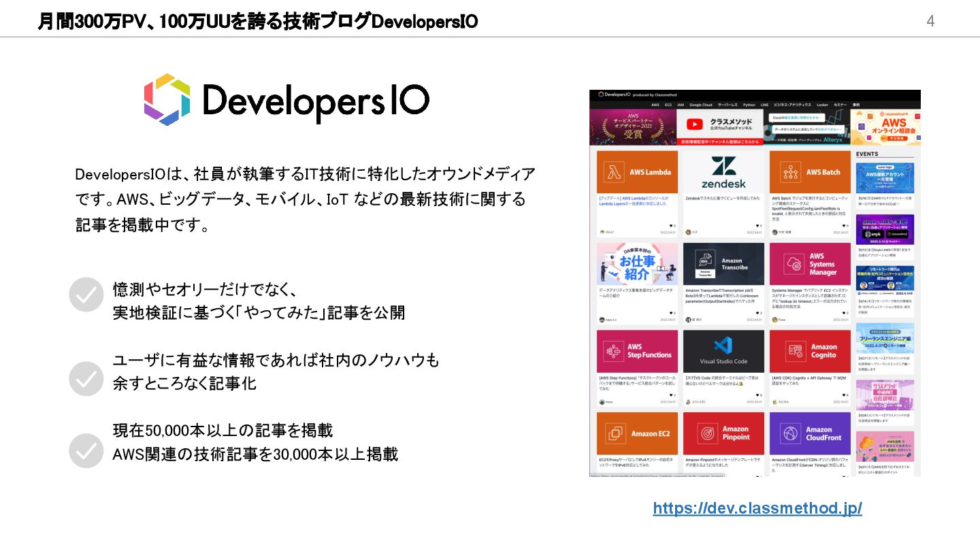Open the サーバーレス nav item

(x=728, y=105)
